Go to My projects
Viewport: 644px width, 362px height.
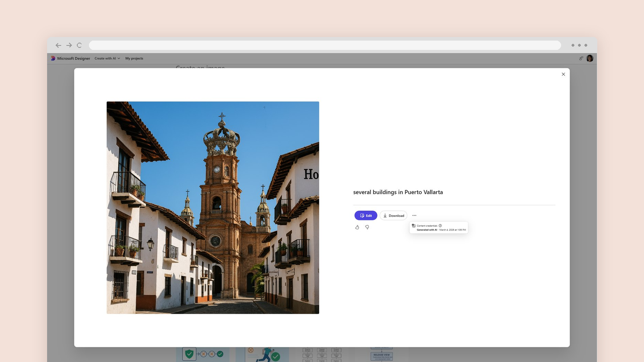(x=134, y=58)
